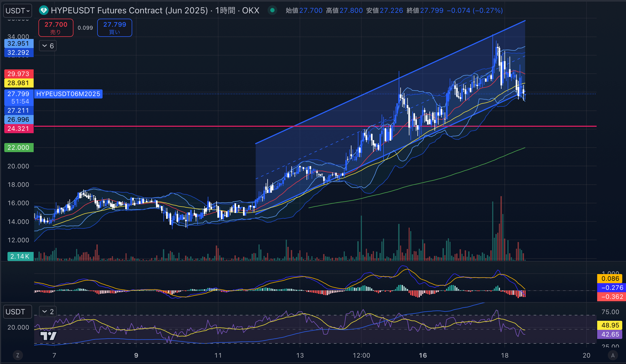Click the 2.14K volume label
The image size is (626, 364).
pyautogui.click(x=20, y=256)
